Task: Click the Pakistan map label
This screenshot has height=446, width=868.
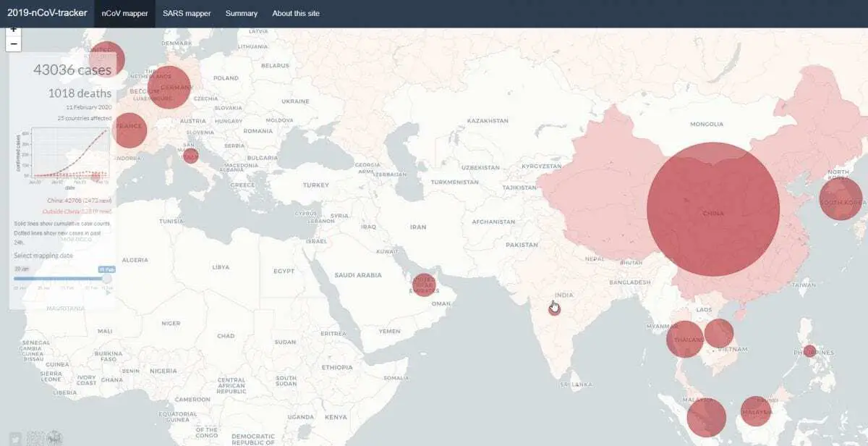Action: click(x=522, y=245)
